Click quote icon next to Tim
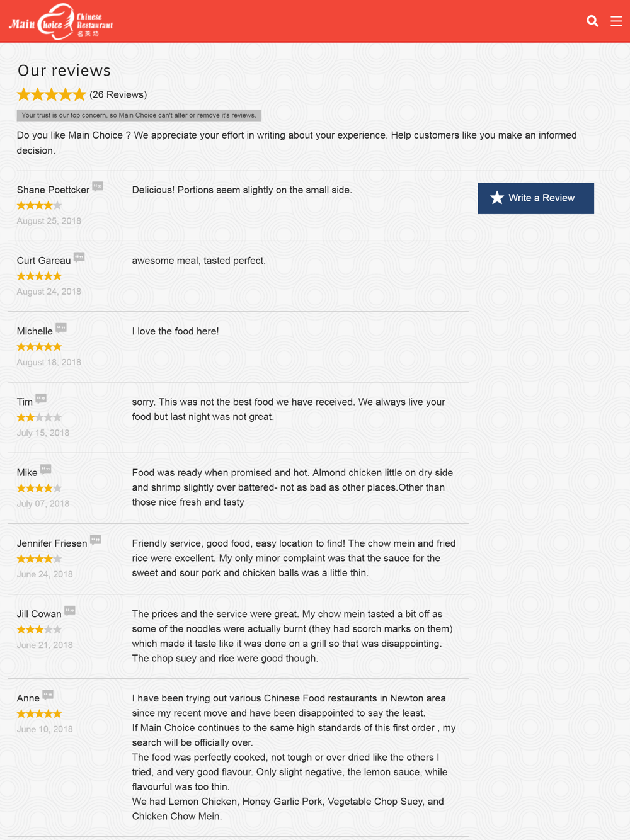 (x=41, y=398)
